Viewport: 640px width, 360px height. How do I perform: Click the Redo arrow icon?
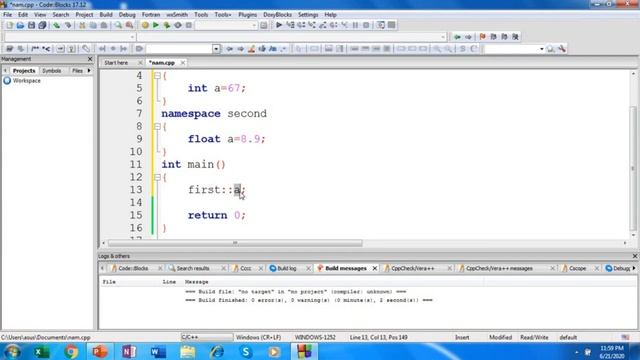click(68, 25)
